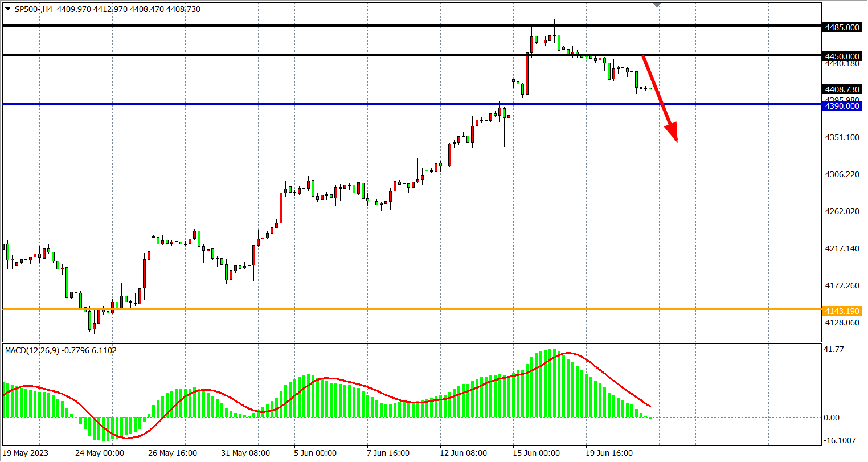The height and width of the screenshot is (462, 868).
Task: Click the current price label 4408.730
Action: (842, 89)
